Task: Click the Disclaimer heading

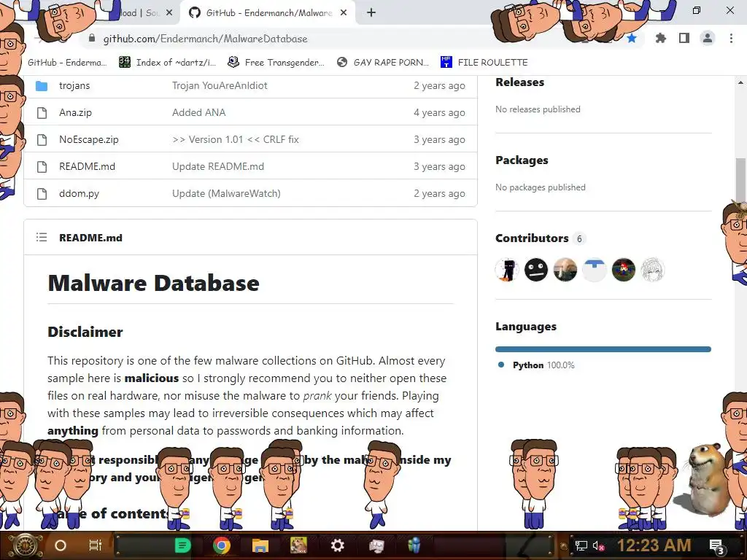Action: pos(85,332)
